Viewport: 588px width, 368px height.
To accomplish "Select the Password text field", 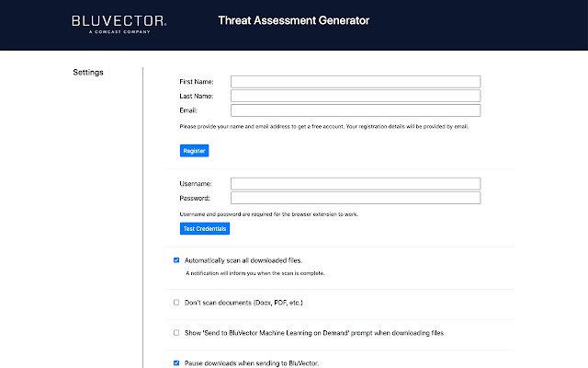I will click(x=356, y=198).
